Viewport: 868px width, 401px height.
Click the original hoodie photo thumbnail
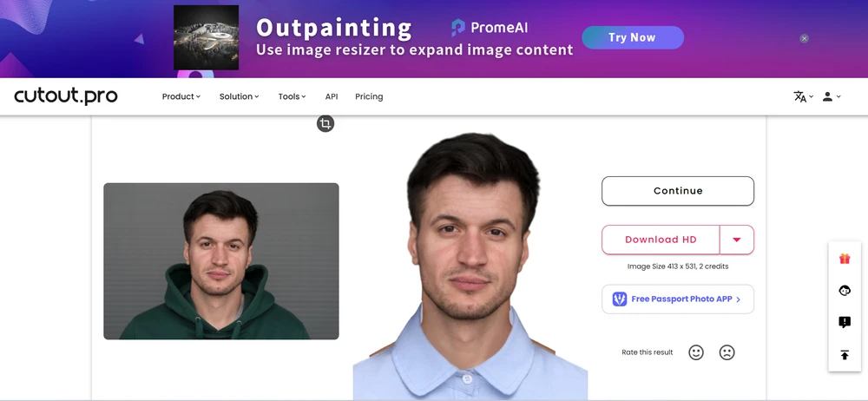(220, 261)
